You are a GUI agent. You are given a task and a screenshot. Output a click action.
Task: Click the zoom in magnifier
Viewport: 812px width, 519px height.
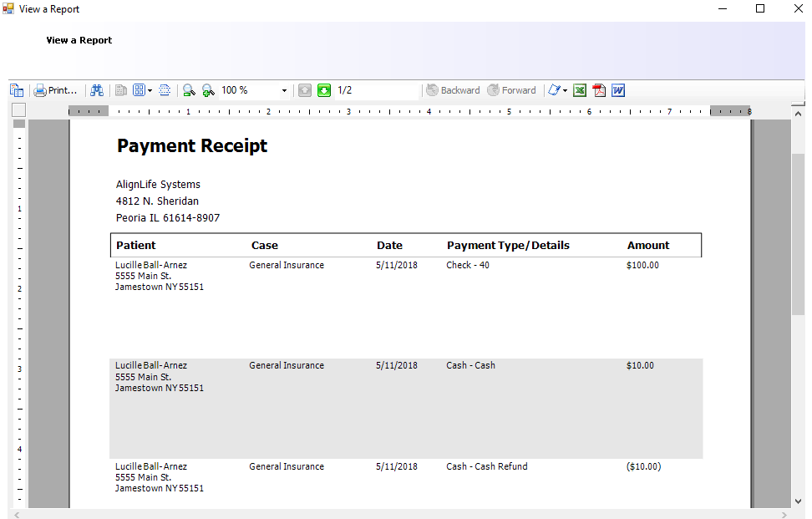click(x=208, y=90)
